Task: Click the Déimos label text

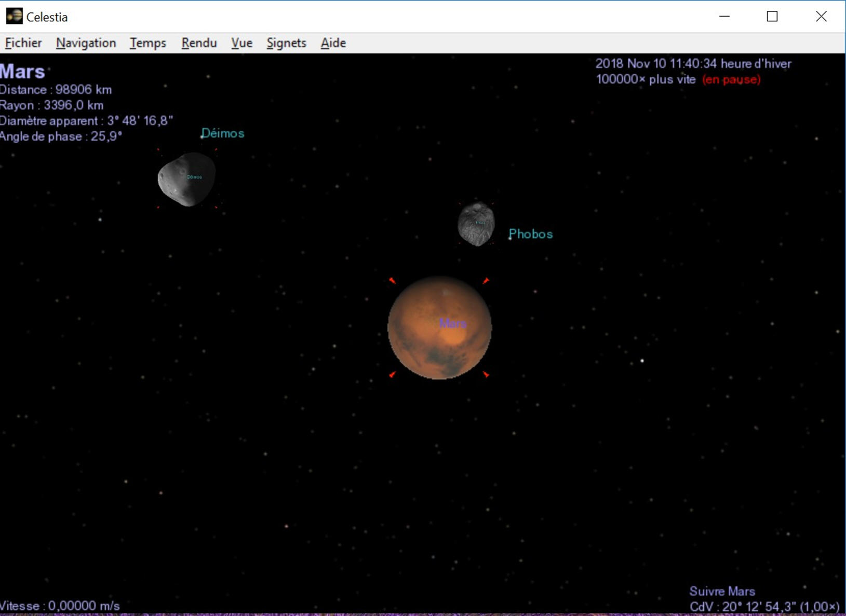Action: pos(222,133)
